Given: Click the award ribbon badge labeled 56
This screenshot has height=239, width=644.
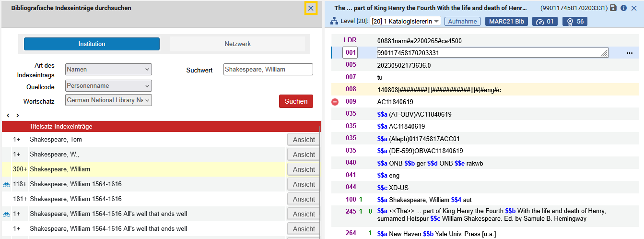Looking at the screenshot, I should [574, 21].
